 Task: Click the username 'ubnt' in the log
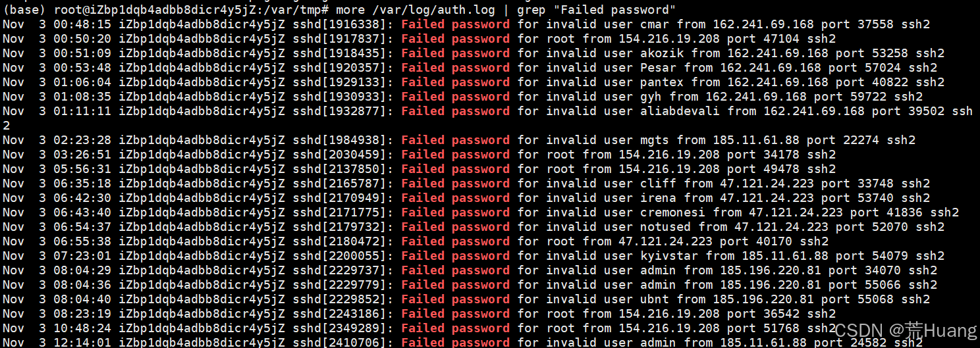654,299
